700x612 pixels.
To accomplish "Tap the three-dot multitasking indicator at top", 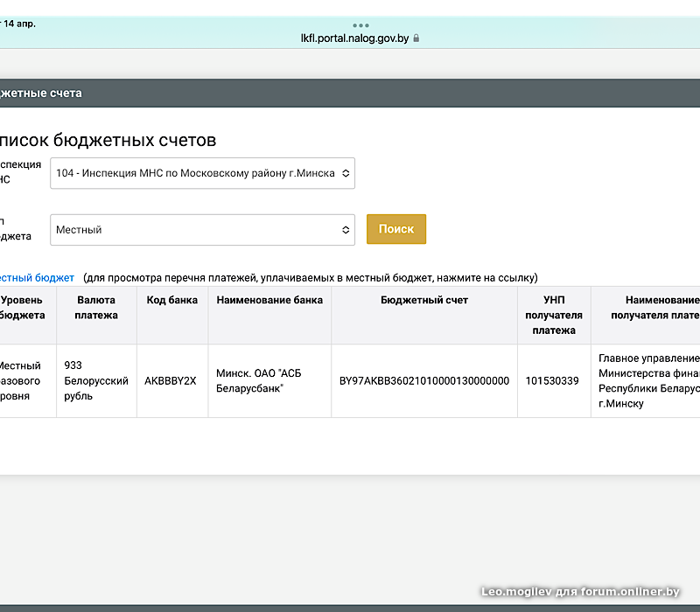I will point(360,25).
